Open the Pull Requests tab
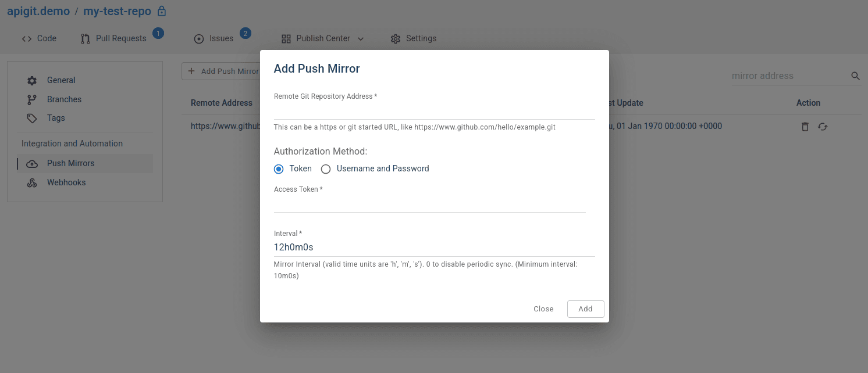 (114, 38)
